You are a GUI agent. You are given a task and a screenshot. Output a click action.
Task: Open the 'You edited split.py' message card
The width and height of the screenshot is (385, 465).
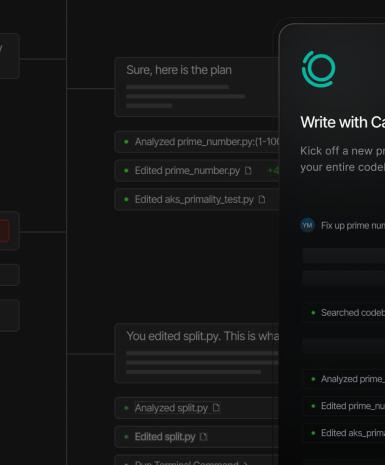tap(197, 353)
